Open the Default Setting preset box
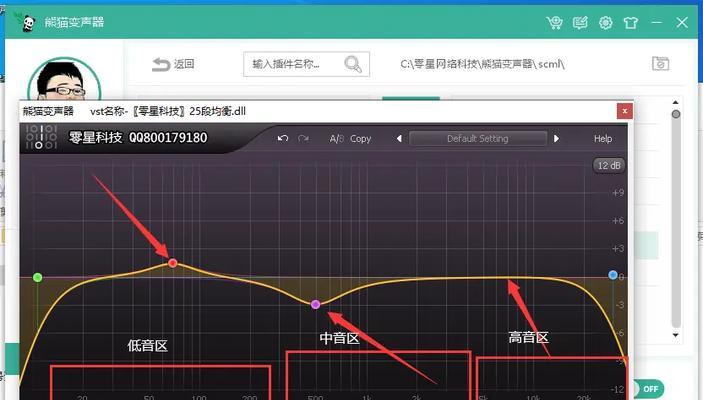The image size is (703, 400). pyautogui.click(x=478, y=139)
